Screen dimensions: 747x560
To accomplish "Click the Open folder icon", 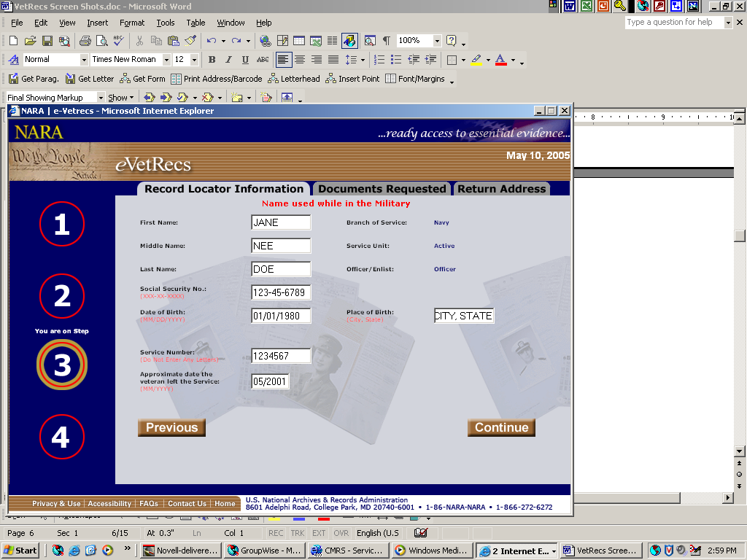I will point(30,41).
